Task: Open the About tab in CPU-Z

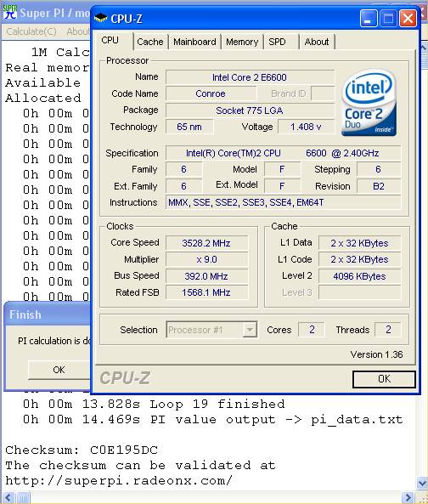Action: [317, 42]
